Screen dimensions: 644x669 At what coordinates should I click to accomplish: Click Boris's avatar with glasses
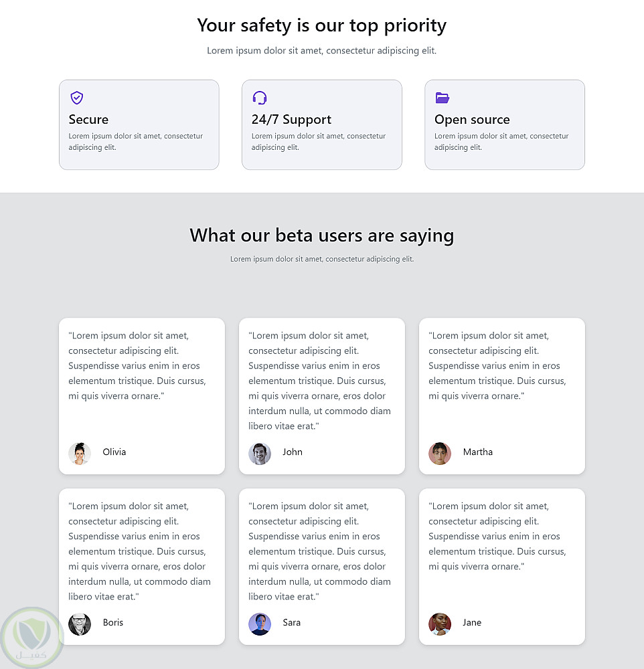(x=80, y=624)
